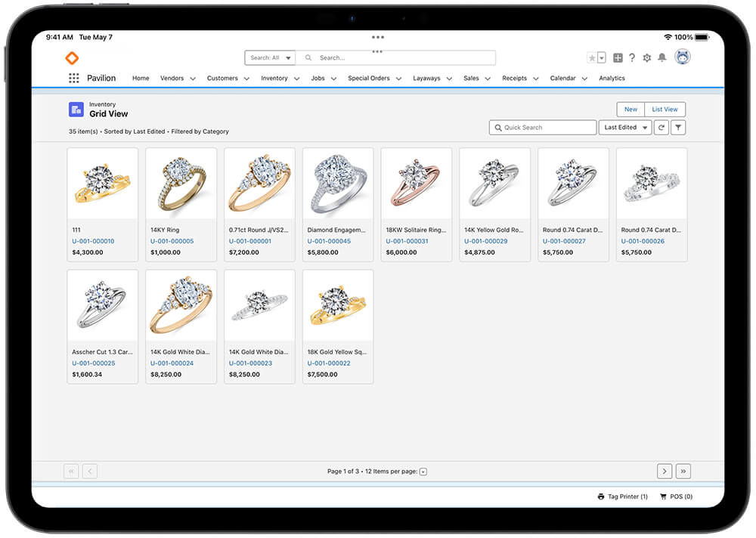Image resolution: width=756 pixels, height=538 pixels.
Task: Open the setup gear icon
Action: pyautogui.click(x=646, y=57)
